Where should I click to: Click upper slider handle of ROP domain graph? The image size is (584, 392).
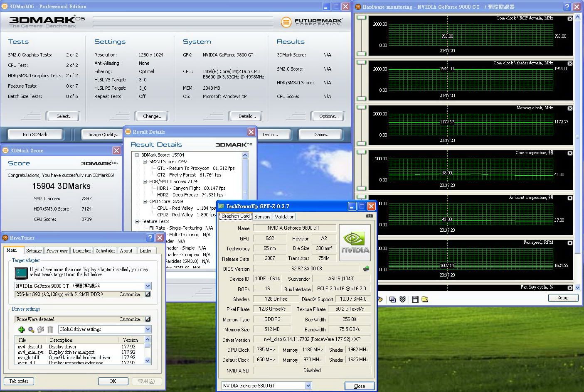361,18
